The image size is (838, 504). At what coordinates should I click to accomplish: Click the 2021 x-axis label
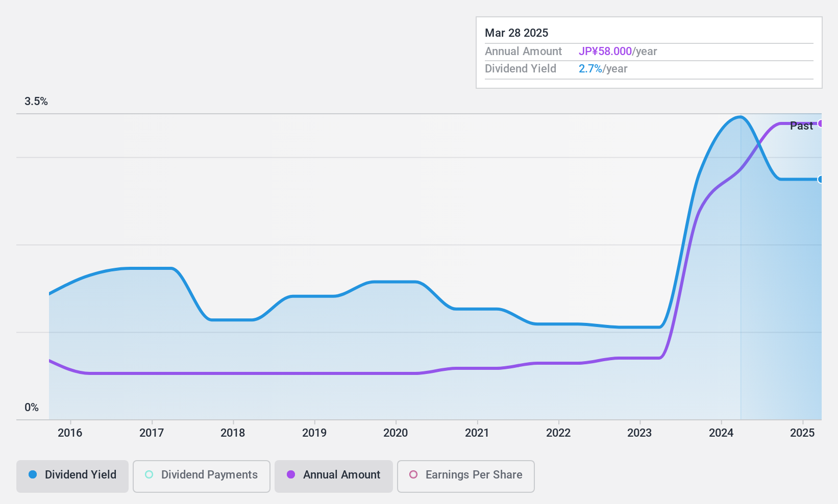click(477, 433)
